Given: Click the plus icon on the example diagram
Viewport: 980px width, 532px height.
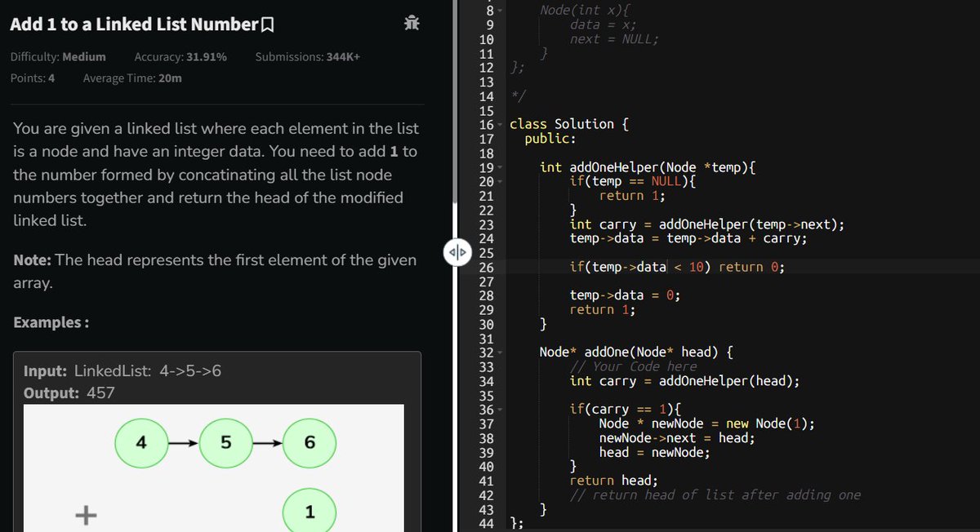Looking at the screenshot, I should point(85,515).
